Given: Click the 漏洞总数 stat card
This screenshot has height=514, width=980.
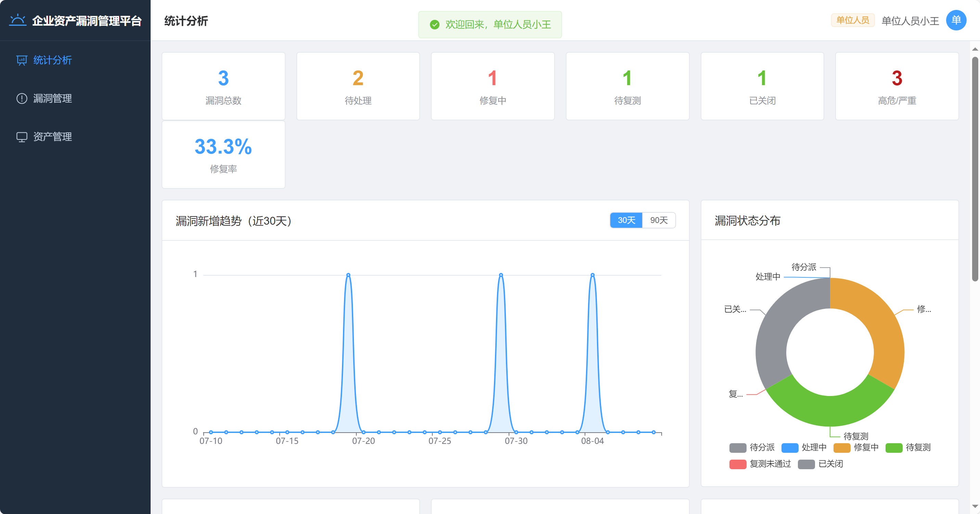Looking at the screenshot, I should (x=223, y=86).
